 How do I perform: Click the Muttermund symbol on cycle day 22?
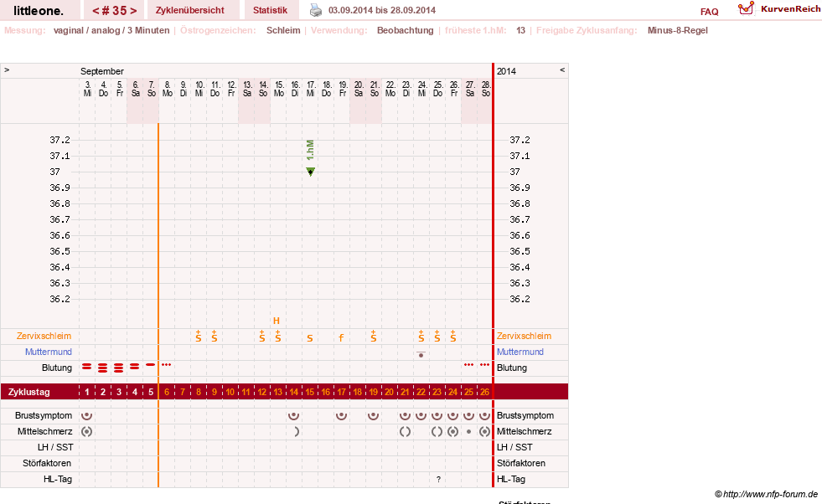coord(421,355)
